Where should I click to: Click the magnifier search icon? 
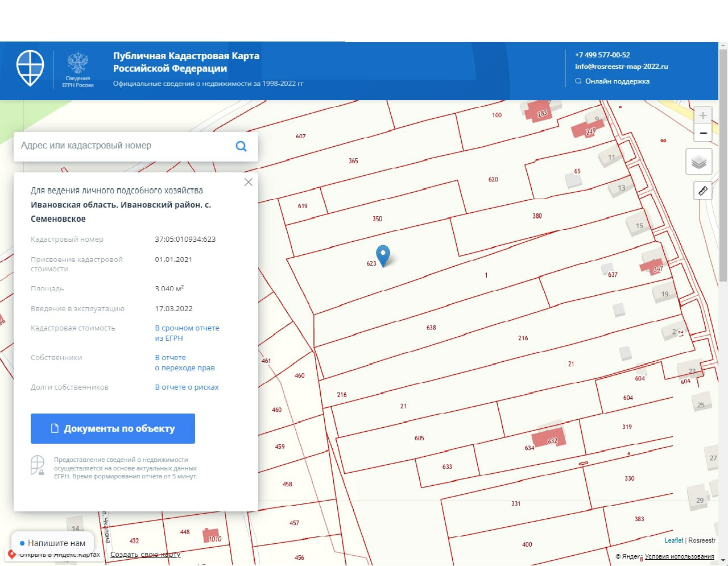[241, 146]
